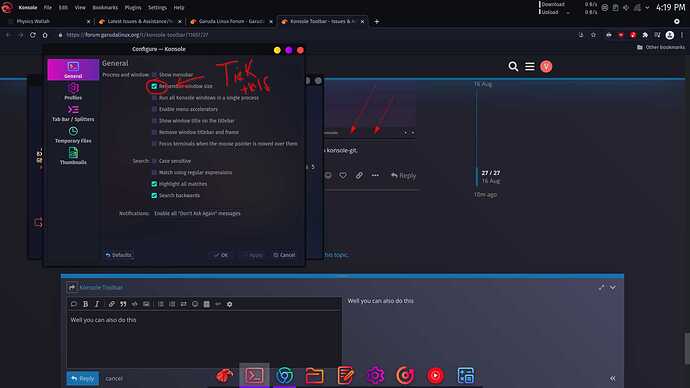The image size is (690, 388).
Task: Switch to the Latest Issues & Assistance tab
Action: (x=140, y=21)
